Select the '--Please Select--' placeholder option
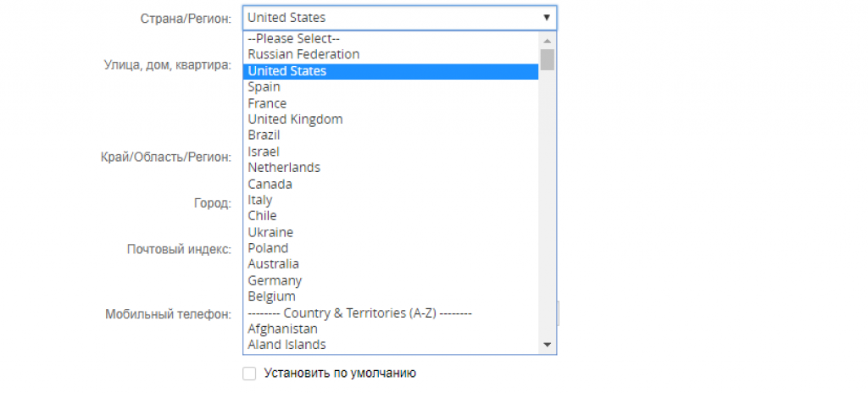This screenshot has width=868, height=393. pyautogui.click(x=293, y=38)
